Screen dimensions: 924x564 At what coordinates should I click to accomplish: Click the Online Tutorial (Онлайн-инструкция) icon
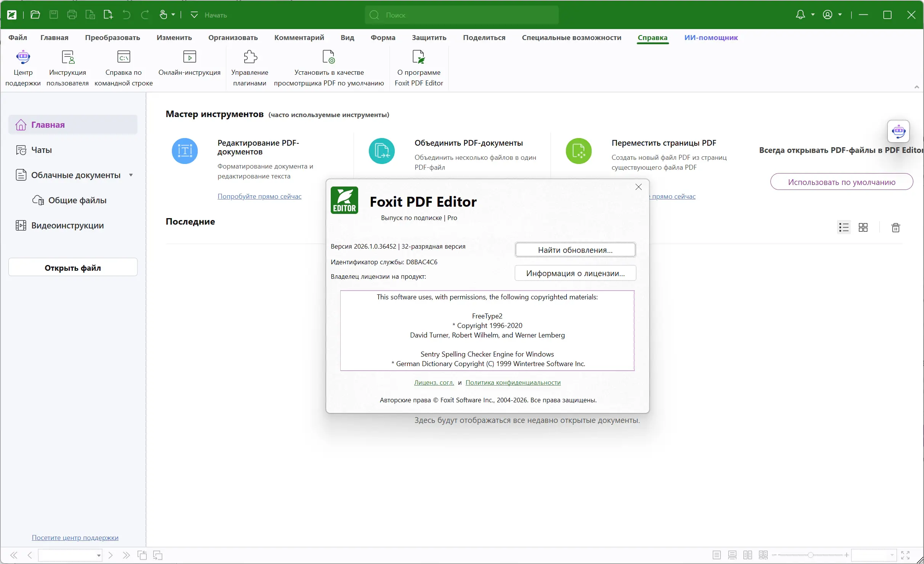(189, 57)
